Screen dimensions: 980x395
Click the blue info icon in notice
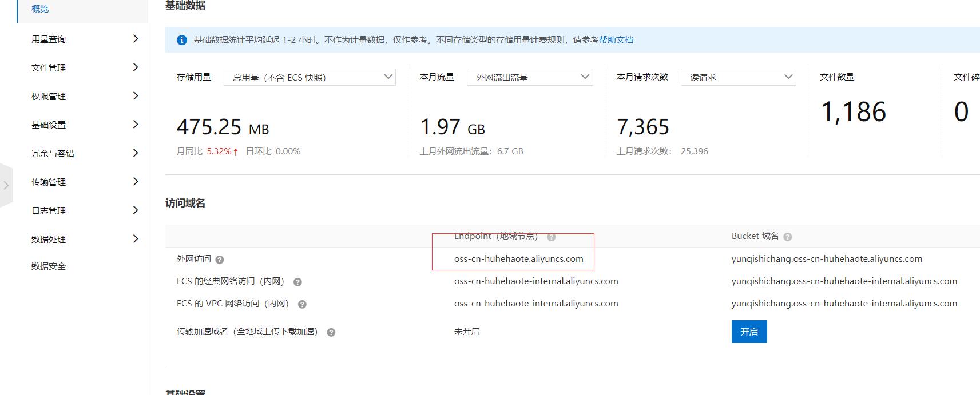click(x=182, y=40)
